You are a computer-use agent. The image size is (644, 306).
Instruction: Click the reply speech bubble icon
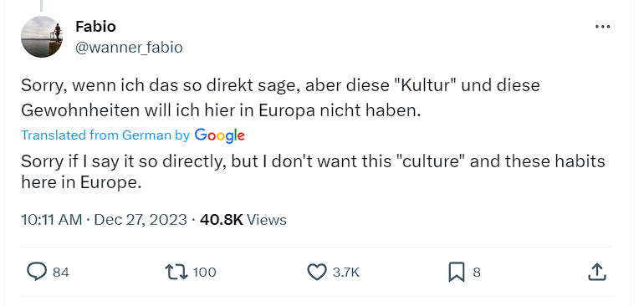37,272
